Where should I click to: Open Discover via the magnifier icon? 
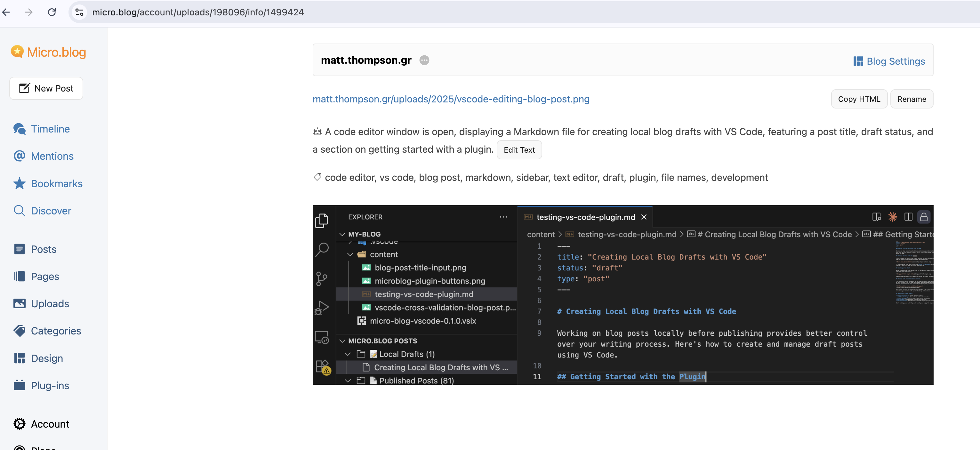(20, 211)
